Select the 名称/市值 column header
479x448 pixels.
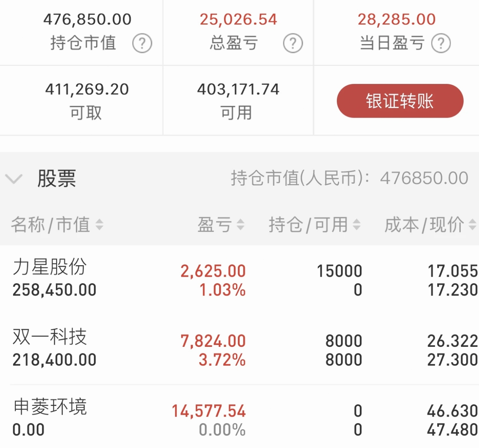(x=51, y=225)
